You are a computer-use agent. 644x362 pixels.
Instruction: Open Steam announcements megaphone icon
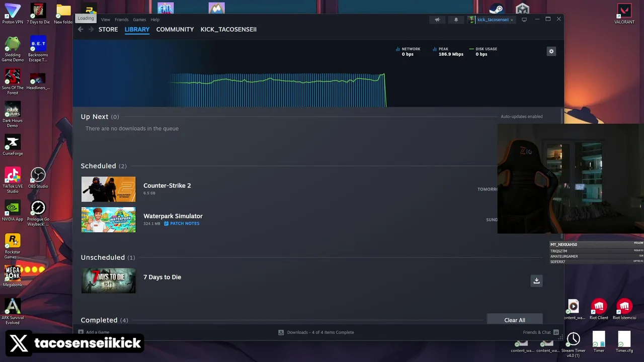[437, 20]
